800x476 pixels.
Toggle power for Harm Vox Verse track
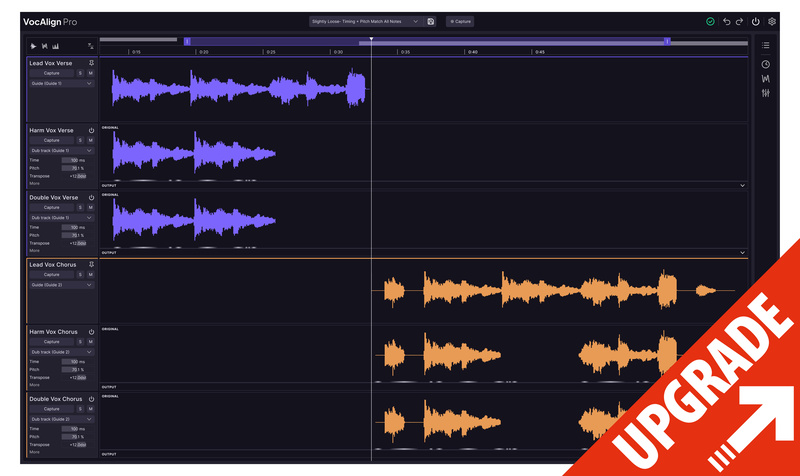[x=91, y=131]
